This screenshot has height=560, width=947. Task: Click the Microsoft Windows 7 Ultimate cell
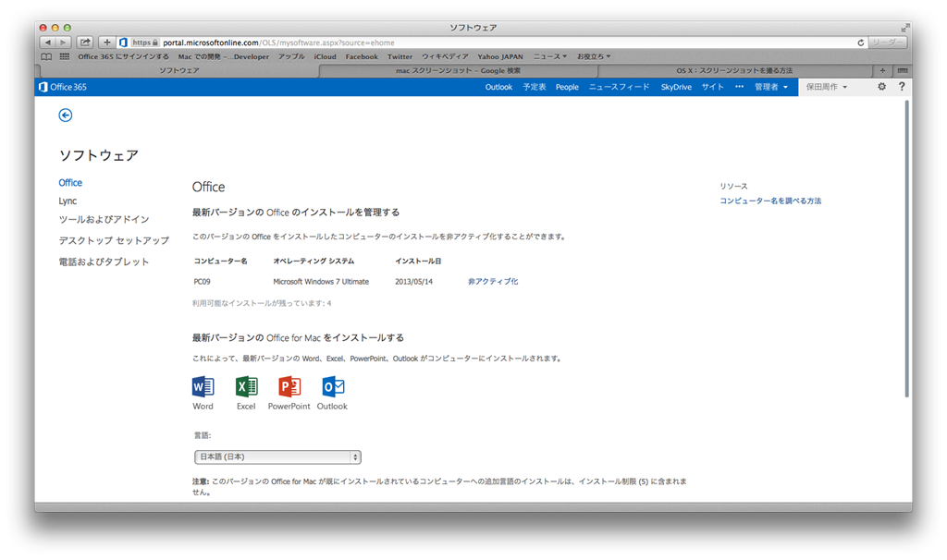321,282
